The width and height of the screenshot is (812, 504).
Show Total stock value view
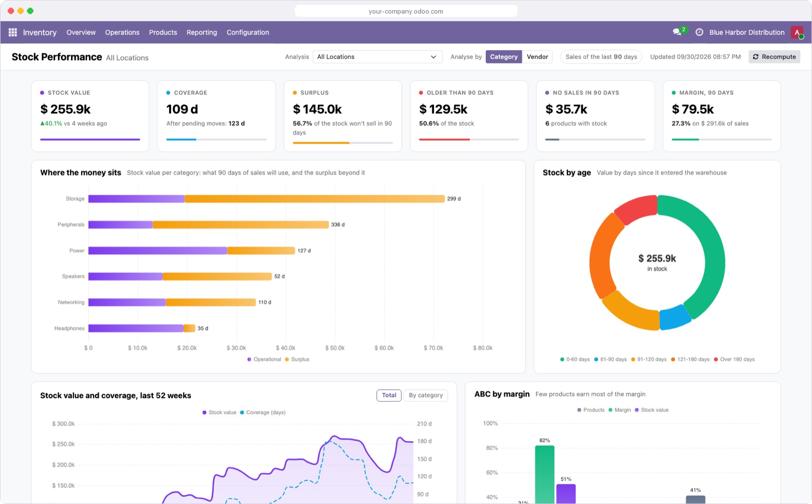point(389,395)
